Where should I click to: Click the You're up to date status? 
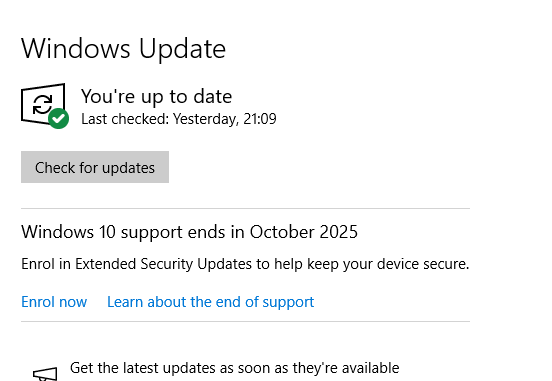[156, 96]
